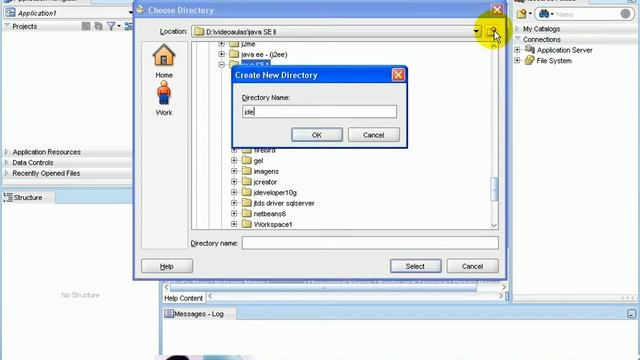Image resolution: width=640 pixels, height=360 pixels.
Task: Click the copy-style icon in Projects header
Action: click(98, 26)
